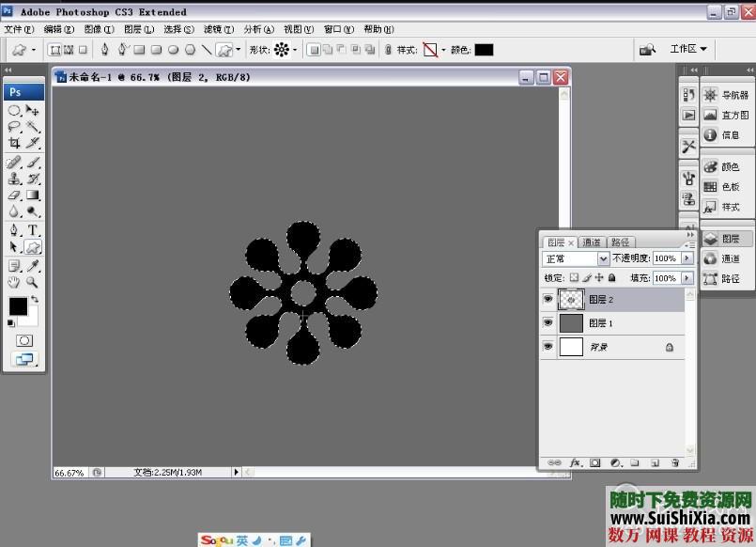Select the Zoom magnifier tool
756x547 pixels.
tap(34, 282)
